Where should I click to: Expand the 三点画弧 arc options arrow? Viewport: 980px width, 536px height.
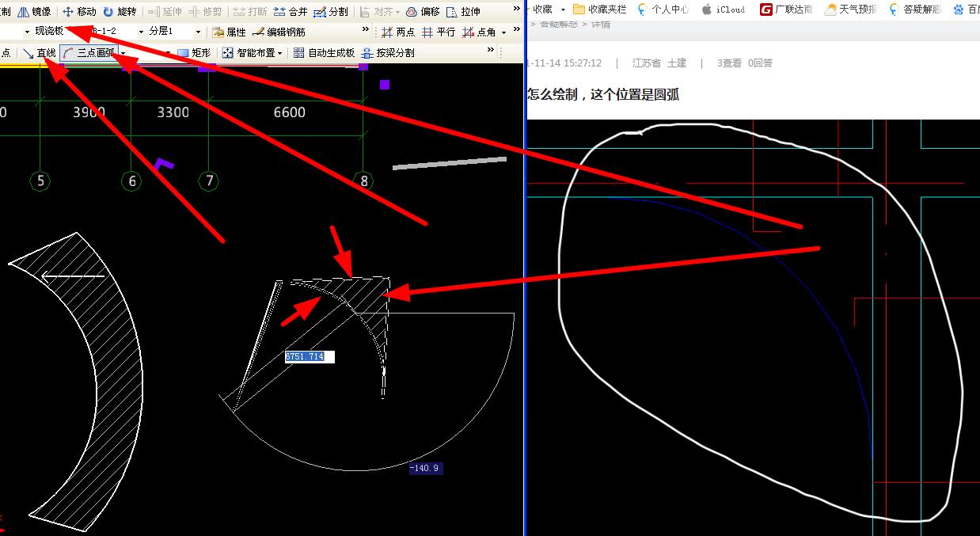click(122, 53)
